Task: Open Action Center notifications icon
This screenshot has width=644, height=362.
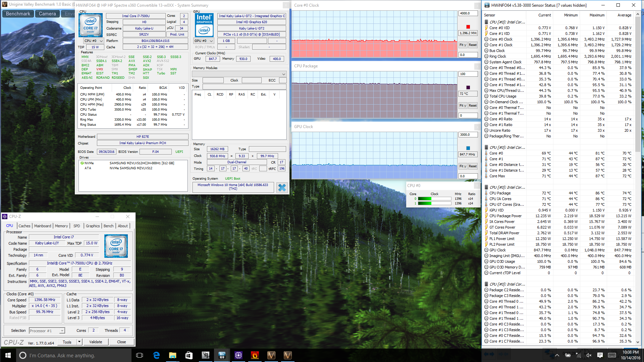Action: coord(600,355)
